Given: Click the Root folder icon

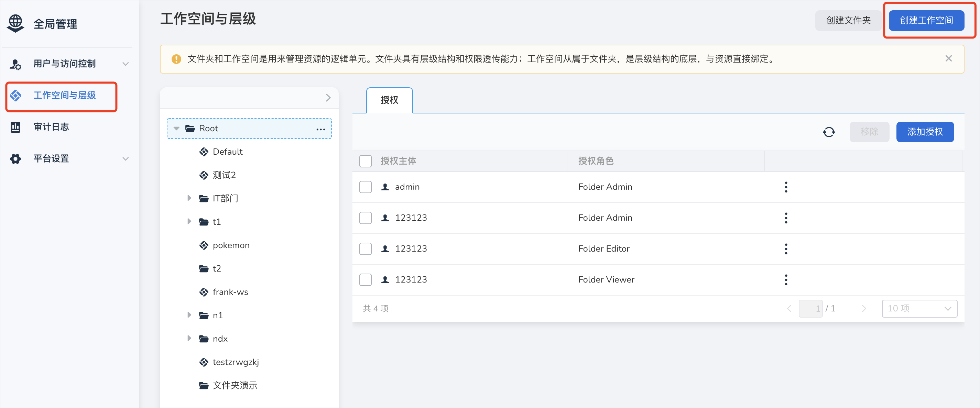Looking at the screenshot, I should pos(190,129).
